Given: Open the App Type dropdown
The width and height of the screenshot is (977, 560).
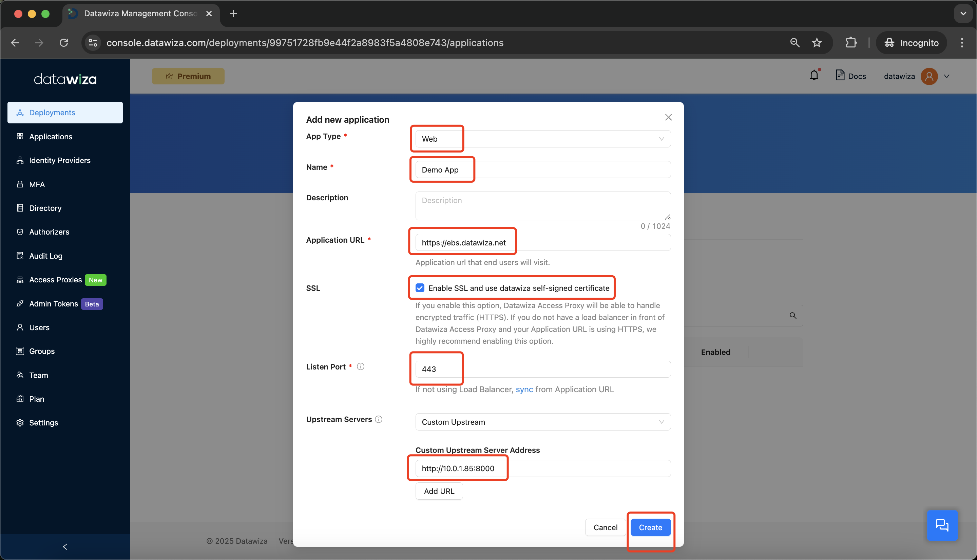Looking at the screenshot, I should click(x=543, y=139).
